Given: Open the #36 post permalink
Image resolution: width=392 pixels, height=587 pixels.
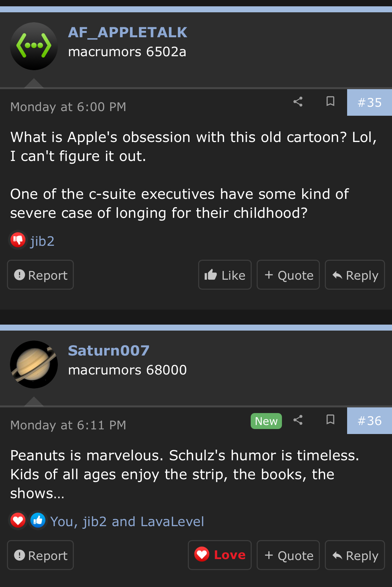Looking at the screenshot, I should coord(369,421).
